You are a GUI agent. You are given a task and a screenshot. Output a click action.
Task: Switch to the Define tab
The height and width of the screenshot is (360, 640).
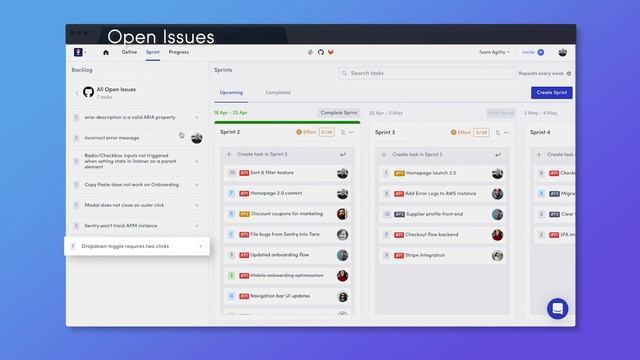(129, 52)
